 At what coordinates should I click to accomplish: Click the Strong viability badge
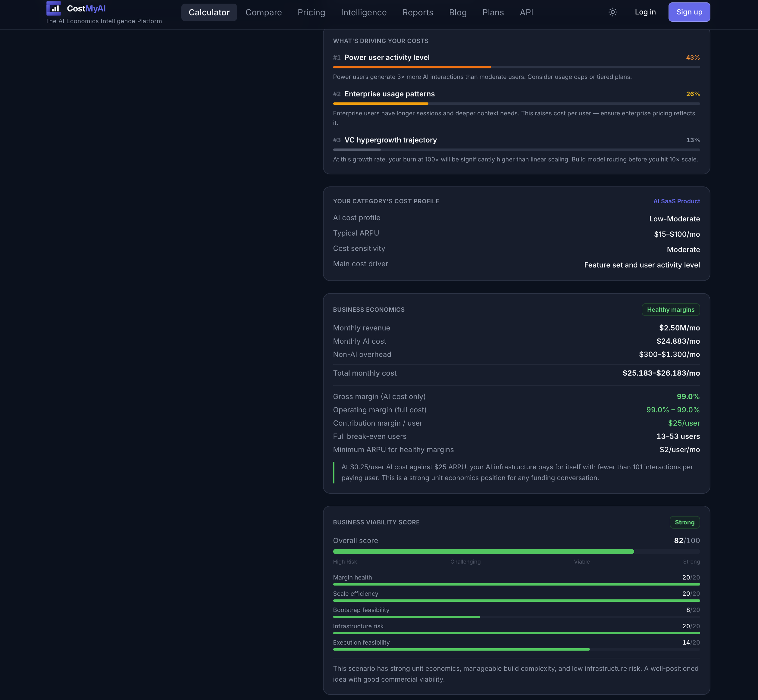click(684, 522)
